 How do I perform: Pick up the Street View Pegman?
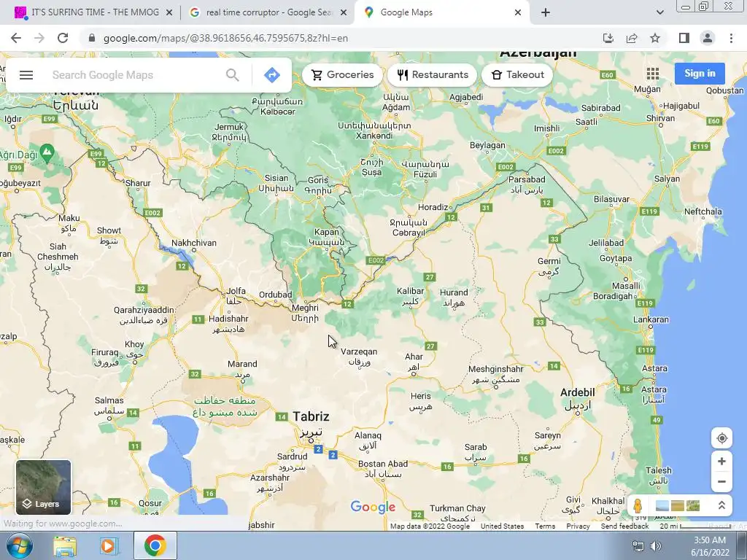click(638, 506)
